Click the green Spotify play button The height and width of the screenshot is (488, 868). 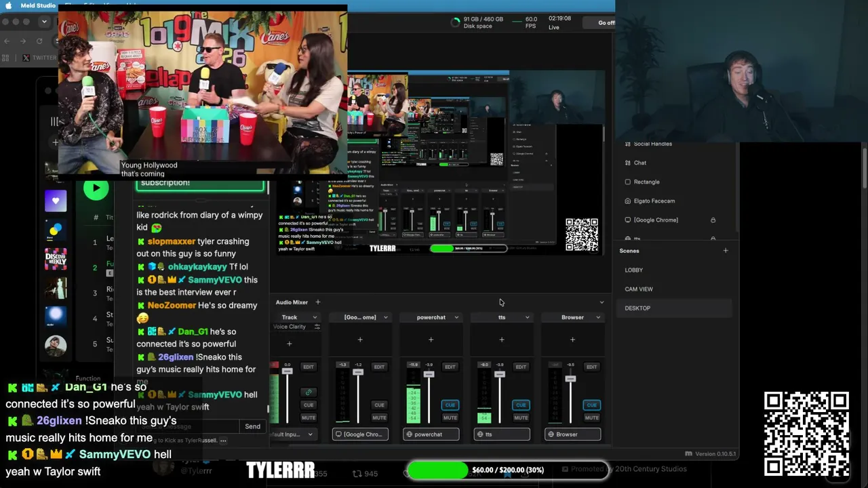96,188
